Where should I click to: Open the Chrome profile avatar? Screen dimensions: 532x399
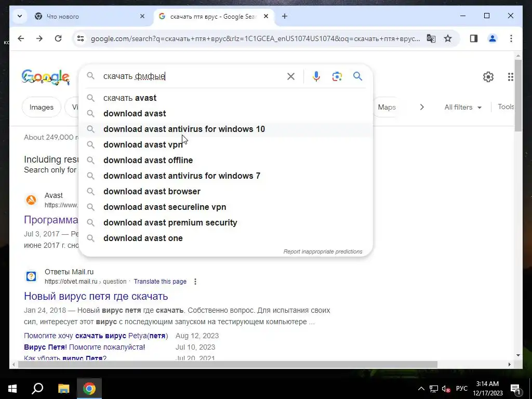[x=493, y=38]
